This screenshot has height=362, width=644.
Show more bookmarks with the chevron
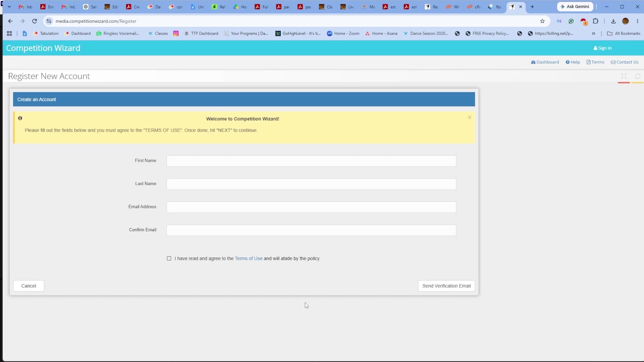593,34
